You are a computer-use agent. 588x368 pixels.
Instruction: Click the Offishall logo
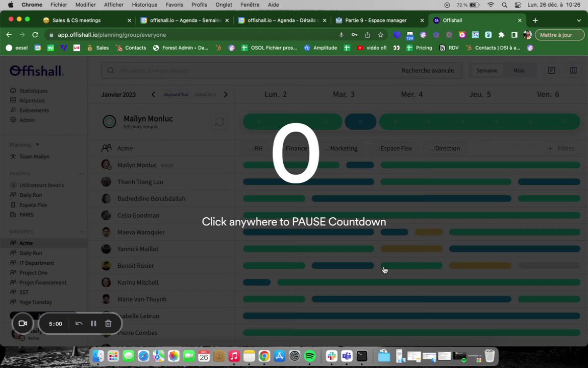[x=37, y=71]
